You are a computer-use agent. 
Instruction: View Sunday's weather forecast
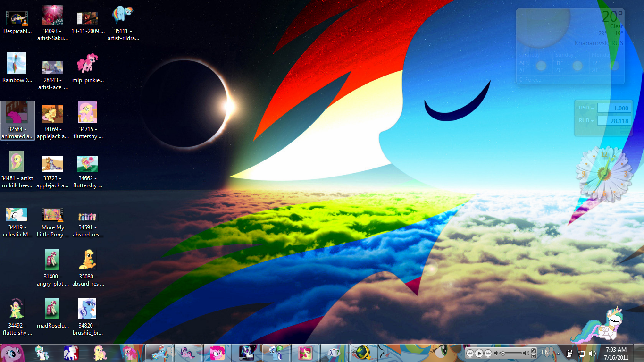pyautogui.click(x=570, y=63)
